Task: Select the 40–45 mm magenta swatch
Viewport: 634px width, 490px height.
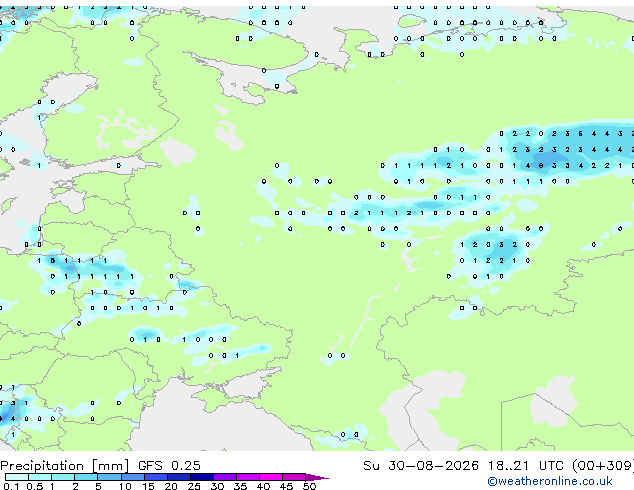Action: [x=271, y=477]
